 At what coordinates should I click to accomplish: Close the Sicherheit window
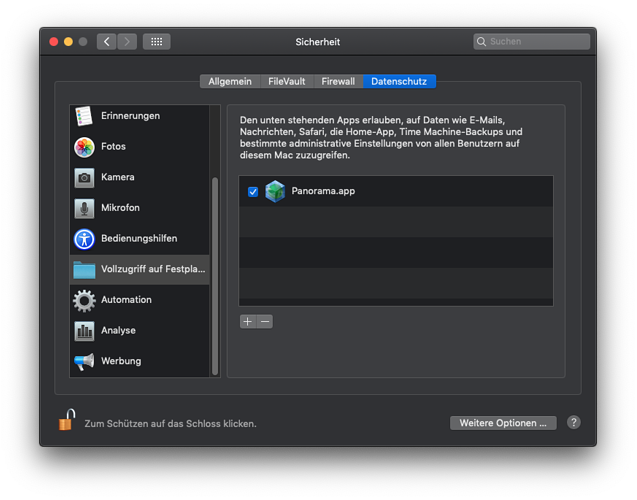[x=54, y=41]
